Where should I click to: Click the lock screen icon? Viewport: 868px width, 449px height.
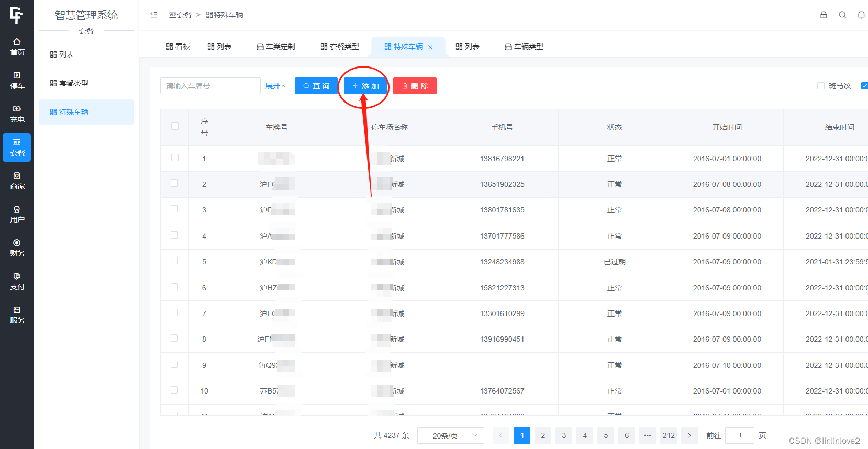point(824,15)
